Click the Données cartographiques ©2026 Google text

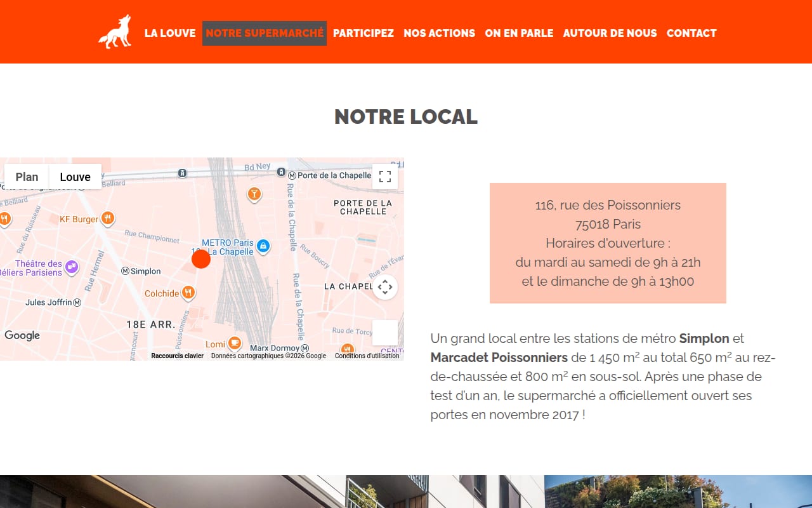[x=269, y=356]
